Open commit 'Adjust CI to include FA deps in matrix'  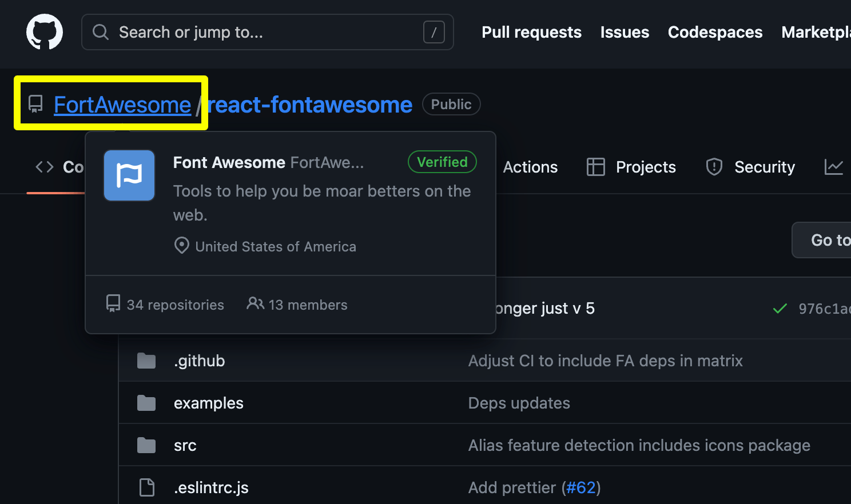pyautogui.click(x=606, y=361)
